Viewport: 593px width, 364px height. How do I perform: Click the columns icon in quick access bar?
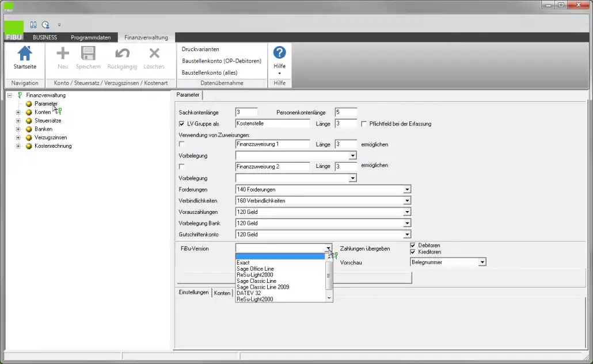coord(33,25)
